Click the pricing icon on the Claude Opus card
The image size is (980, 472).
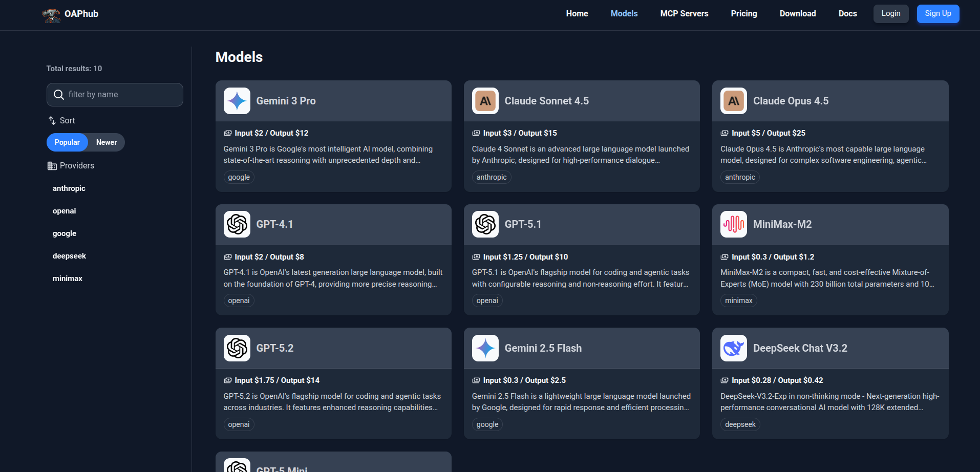pyautogui.click(x=723, y=133)
